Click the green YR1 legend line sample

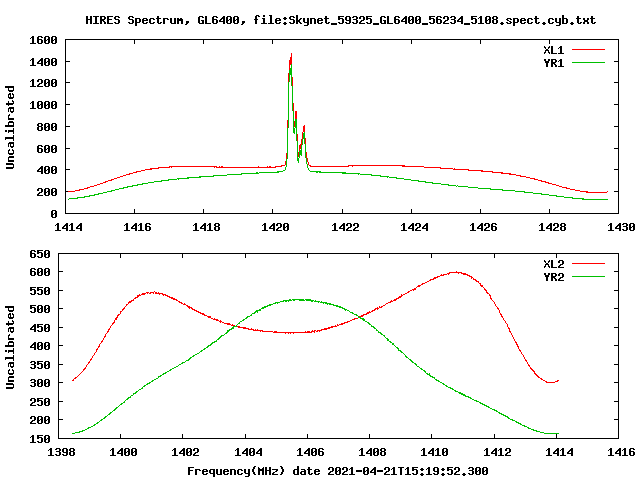tap(588, 63)
